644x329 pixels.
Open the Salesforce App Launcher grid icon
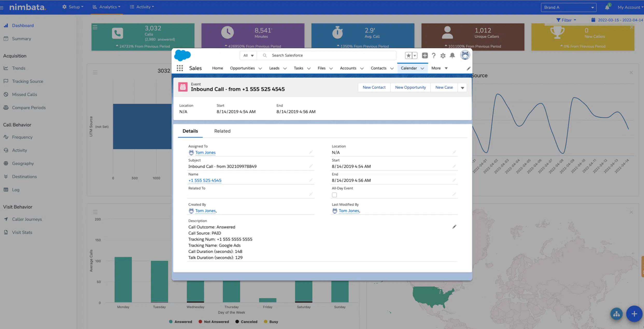click(x=180, y=68)
